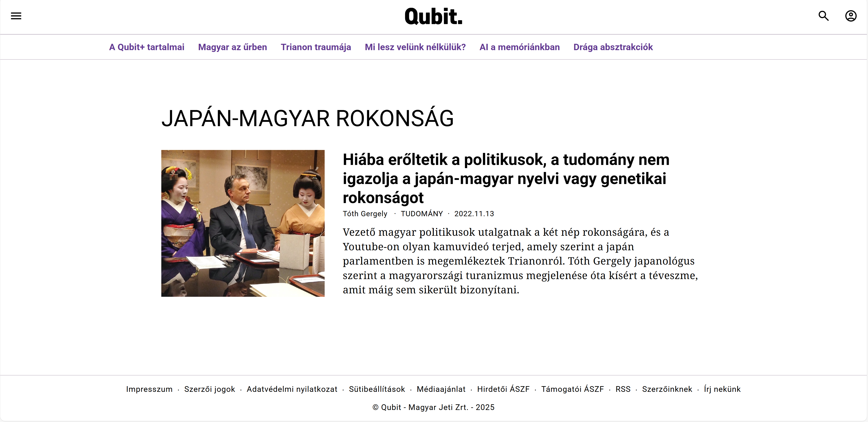This screenshot has width=868, height=422.
Task: Open Sütibeállítások cookie settings
Action: pyautogui.click(x=377, y=389)
